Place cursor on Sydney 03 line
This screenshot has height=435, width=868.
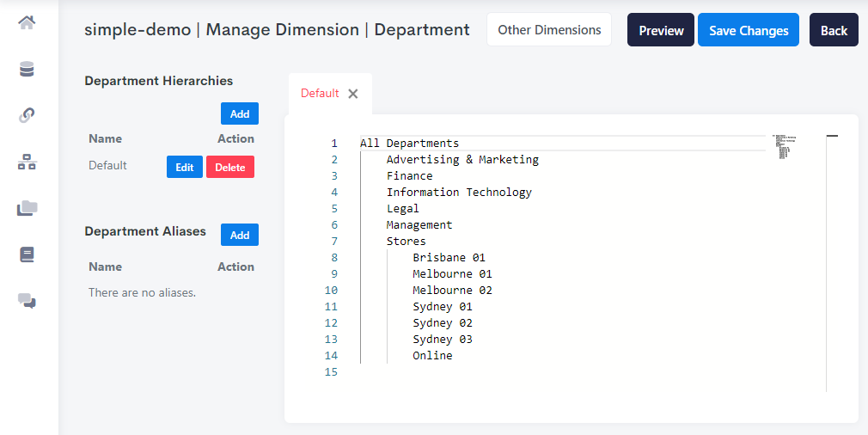coord(443,340)
